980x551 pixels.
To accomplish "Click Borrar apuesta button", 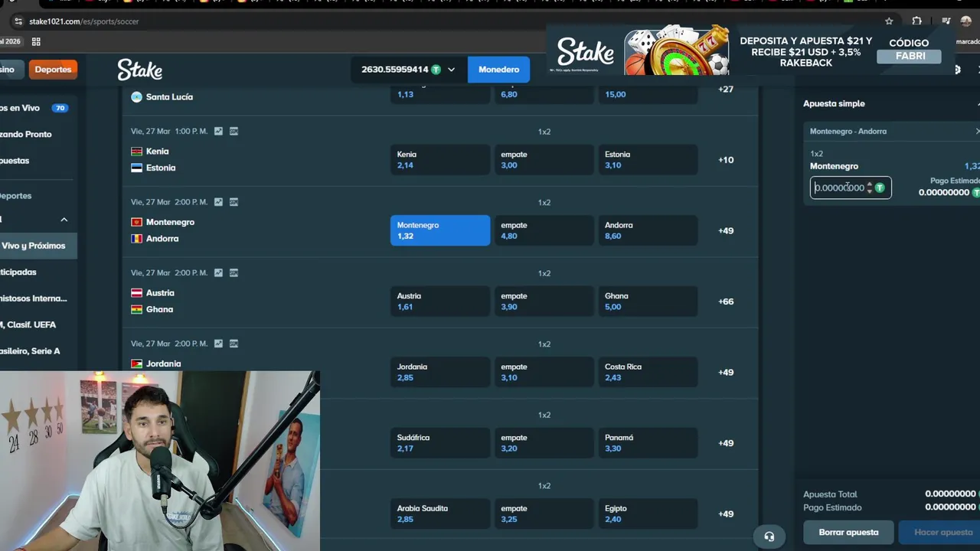I will click(848, 533).
